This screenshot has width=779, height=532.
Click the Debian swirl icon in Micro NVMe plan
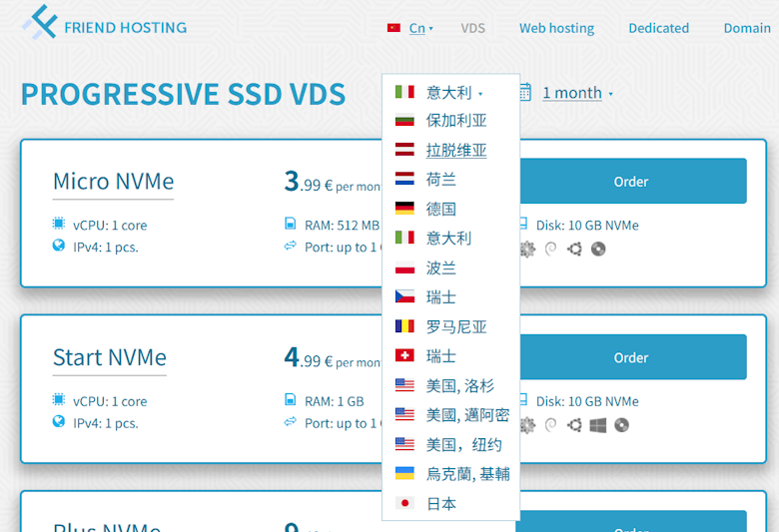tap(551, 249)
